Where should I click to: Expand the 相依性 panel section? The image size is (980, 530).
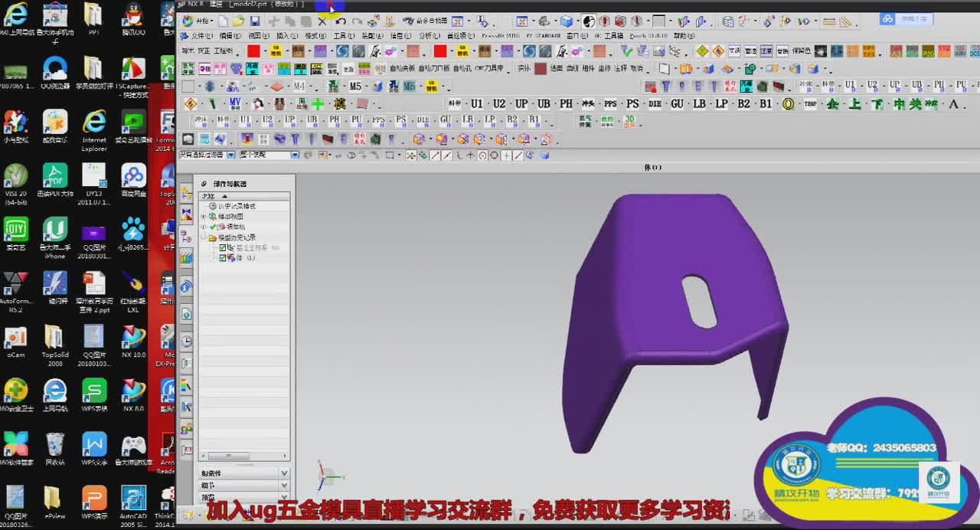pos(284,473)
